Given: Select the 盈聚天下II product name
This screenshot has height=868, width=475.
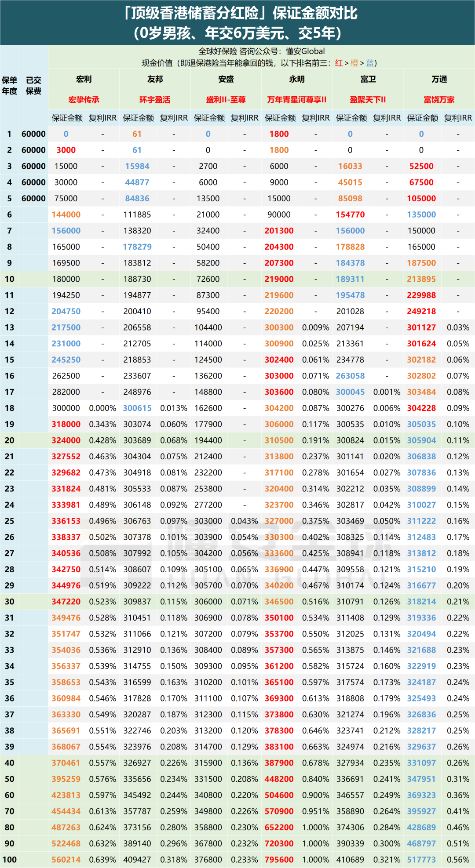Looking at the screenshot, I should coord(368,100).
